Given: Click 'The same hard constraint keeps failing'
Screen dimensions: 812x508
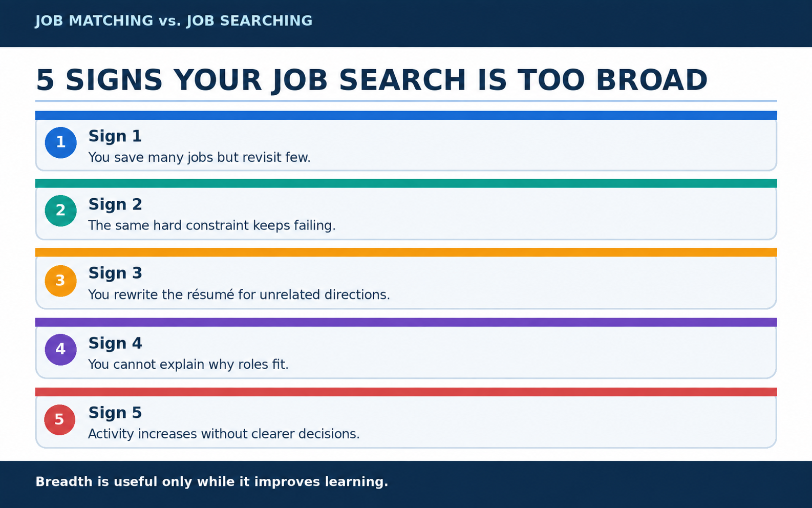Looking at the screenshot, I should click(211, 225).
